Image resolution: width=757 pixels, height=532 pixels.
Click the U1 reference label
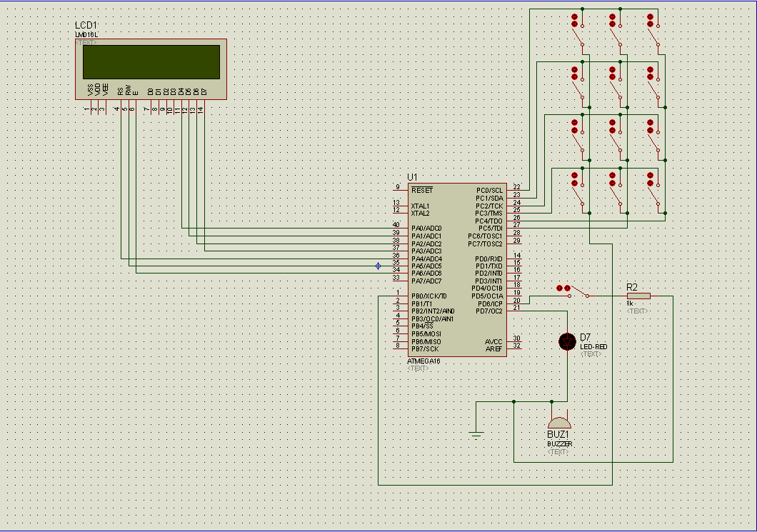tap(412, 177)
